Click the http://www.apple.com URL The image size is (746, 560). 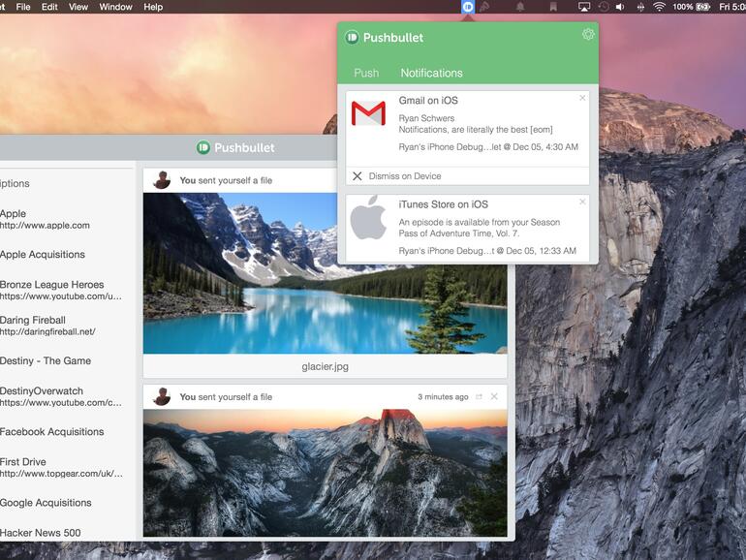tap(45, 226)
